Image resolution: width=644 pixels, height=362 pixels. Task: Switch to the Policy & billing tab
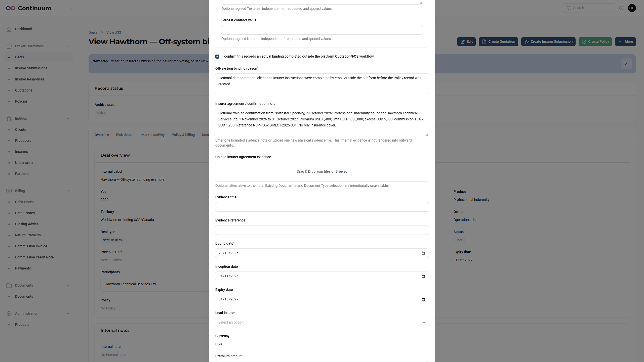pyautogui.click(x=183, y=135)
